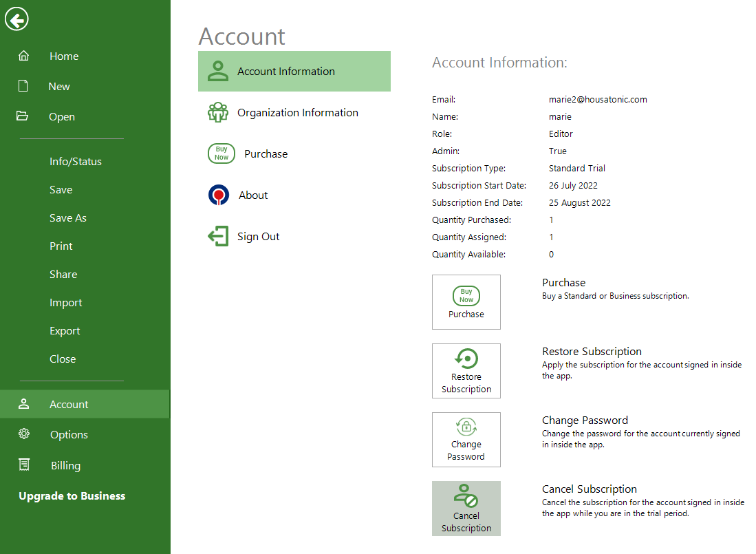Click the Purchase description heading

pyautogui.click(x=563, y=283)
